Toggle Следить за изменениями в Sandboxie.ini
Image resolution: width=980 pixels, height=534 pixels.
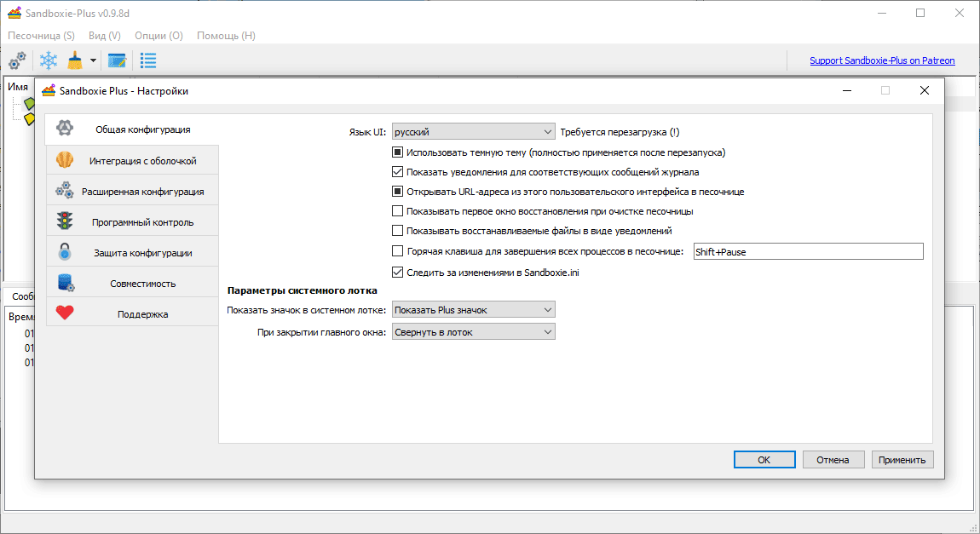pos(397,272)
